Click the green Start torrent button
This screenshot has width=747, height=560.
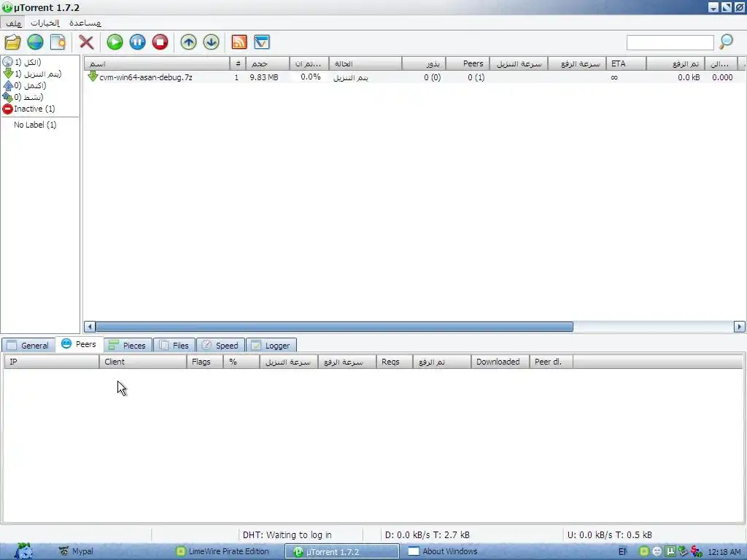115,42
